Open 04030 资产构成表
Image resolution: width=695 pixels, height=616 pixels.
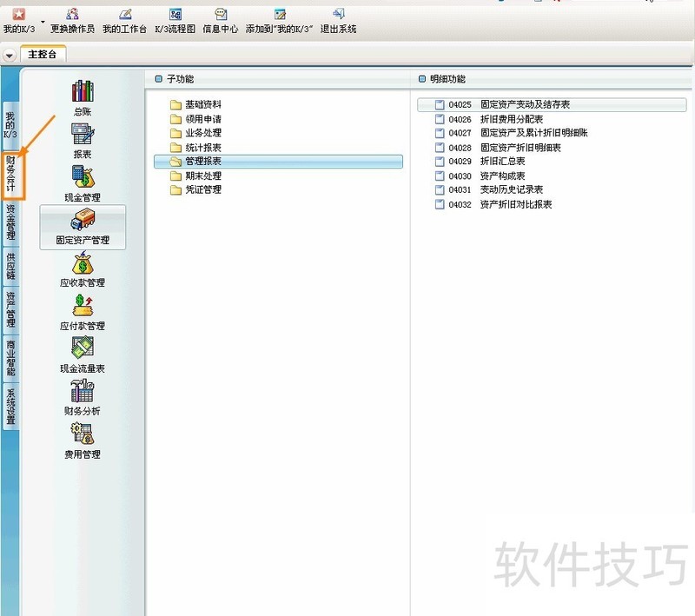pos(480,176)
